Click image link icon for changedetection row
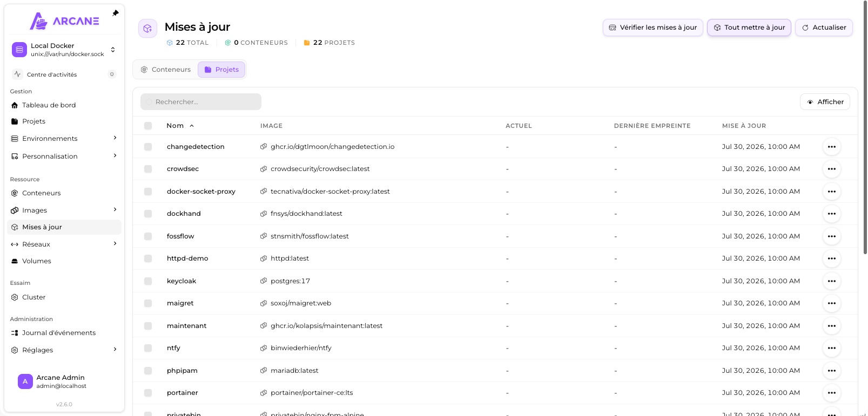The height and width of the screenshot is (416, 868). pos(264,147)
